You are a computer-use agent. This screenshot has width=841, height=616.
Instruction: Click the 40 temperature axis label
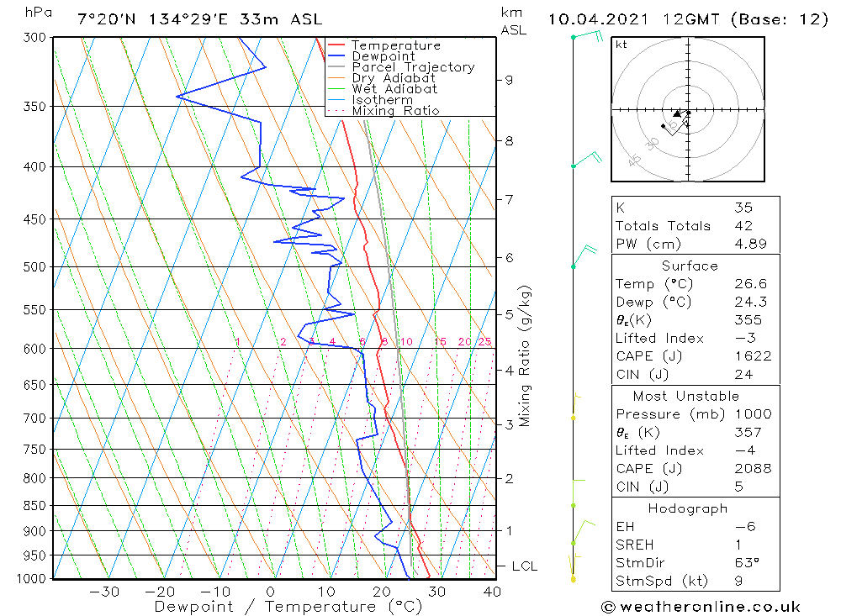[x=492, y=592]
